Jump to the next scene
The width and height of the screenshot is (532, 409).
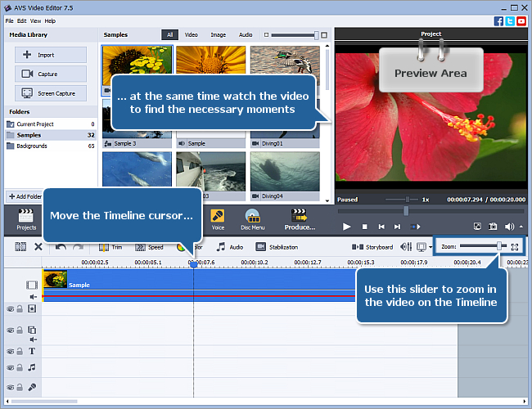tap(415, 227)
